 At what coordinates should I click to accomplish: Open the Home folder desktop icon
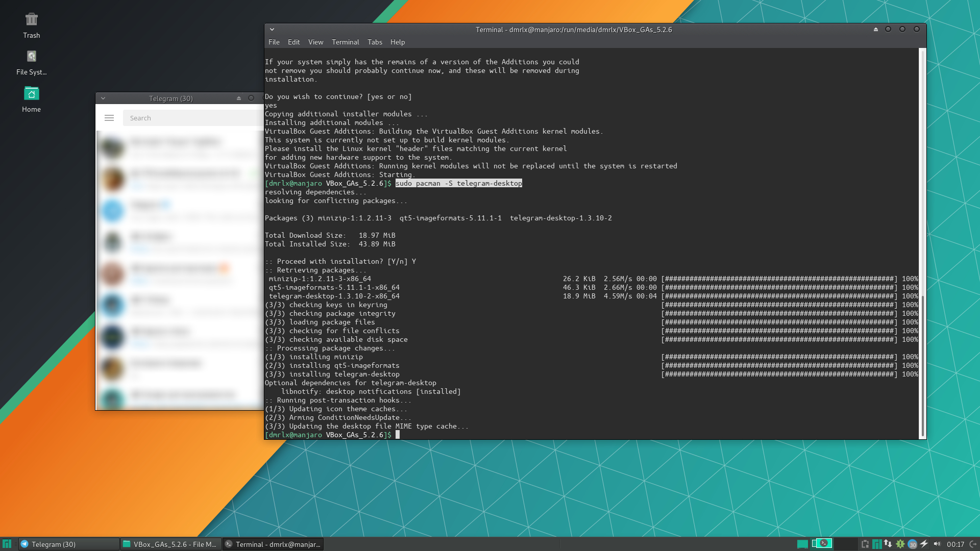coord(31,99)
